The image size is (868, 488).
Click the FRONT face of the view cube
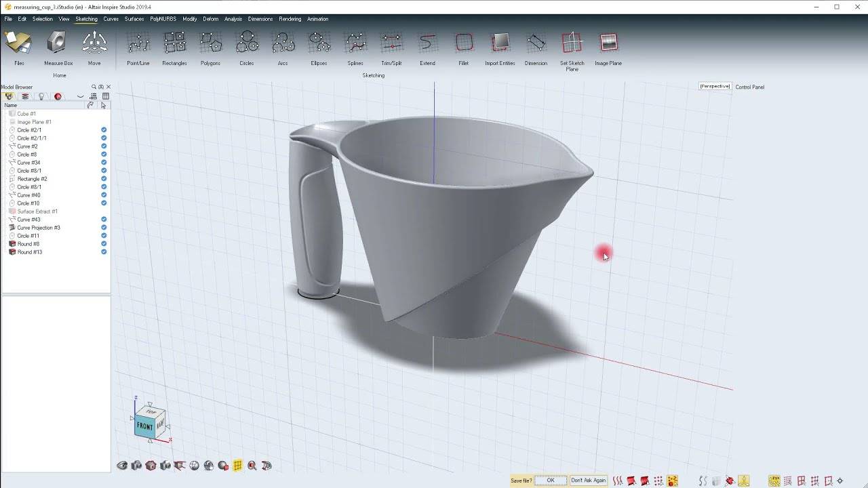[x=144, y=426]
